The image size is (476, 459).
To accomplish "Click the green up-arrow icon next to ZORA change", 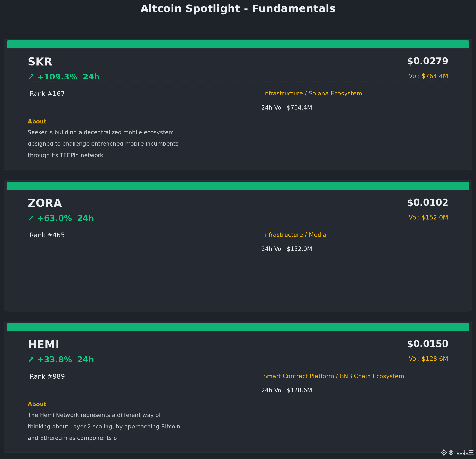I will [x=31, y=218].
